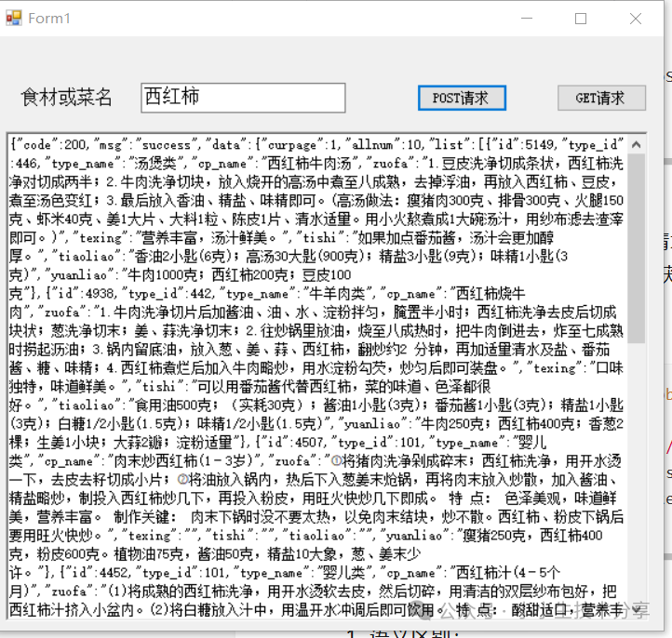Click the scroll down arrow in result box
The height and width of the screenshot is (638, 672).
[637, 609]
